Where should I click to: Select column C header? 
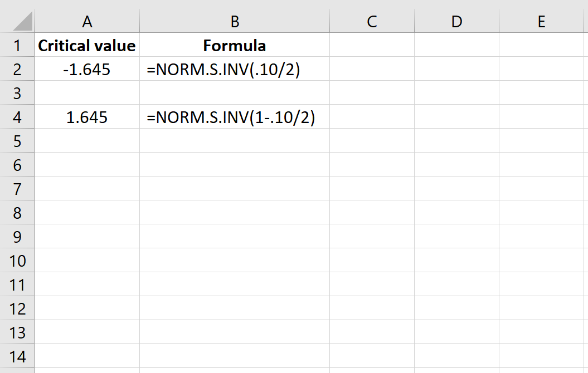coord(372,21)
